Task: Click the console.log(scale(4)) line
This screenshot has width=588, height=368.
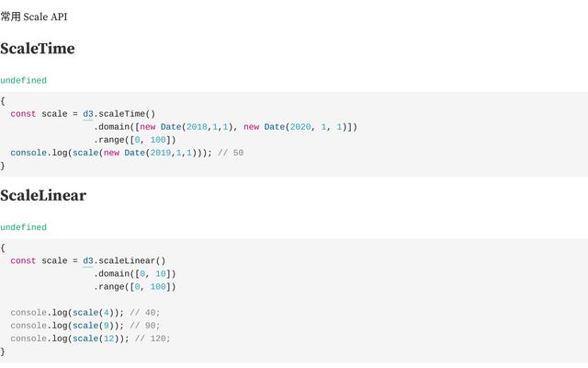Action: point(73,313)
